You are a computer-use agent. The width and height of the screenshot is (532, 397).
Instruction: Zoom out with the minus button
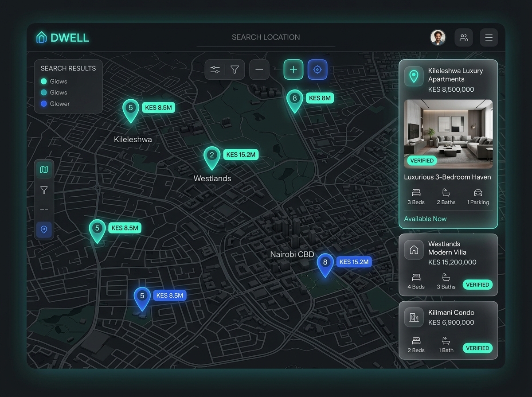click(x=259, y=70)
